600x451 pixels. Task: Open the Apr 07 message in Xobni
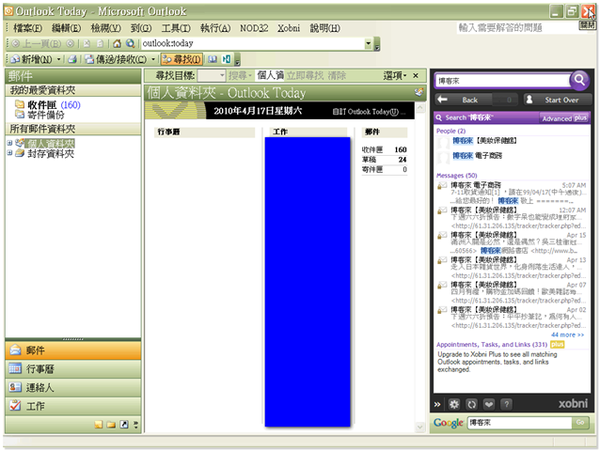pos(512,292)
